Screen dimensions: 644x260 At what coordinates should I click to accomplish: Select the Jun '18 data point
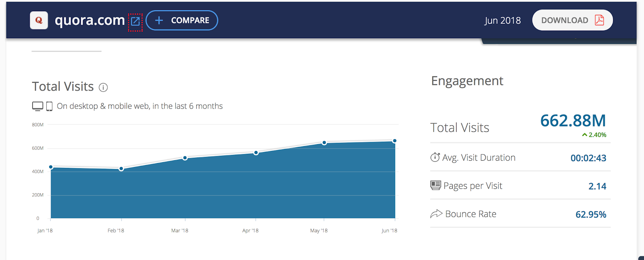point(395,140)
